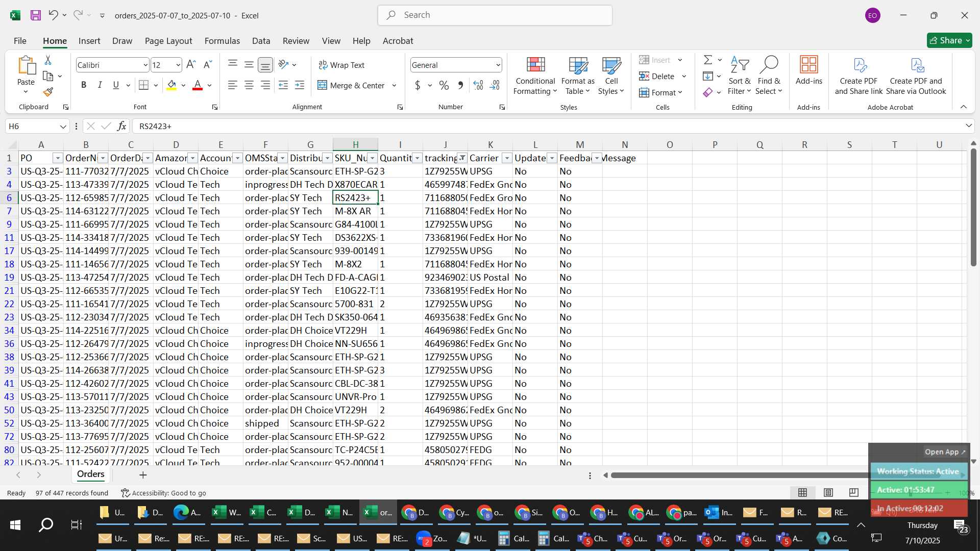Click Increase Decimal icon
This screenshot has width=980, height=551.
[x=478, y=85]
